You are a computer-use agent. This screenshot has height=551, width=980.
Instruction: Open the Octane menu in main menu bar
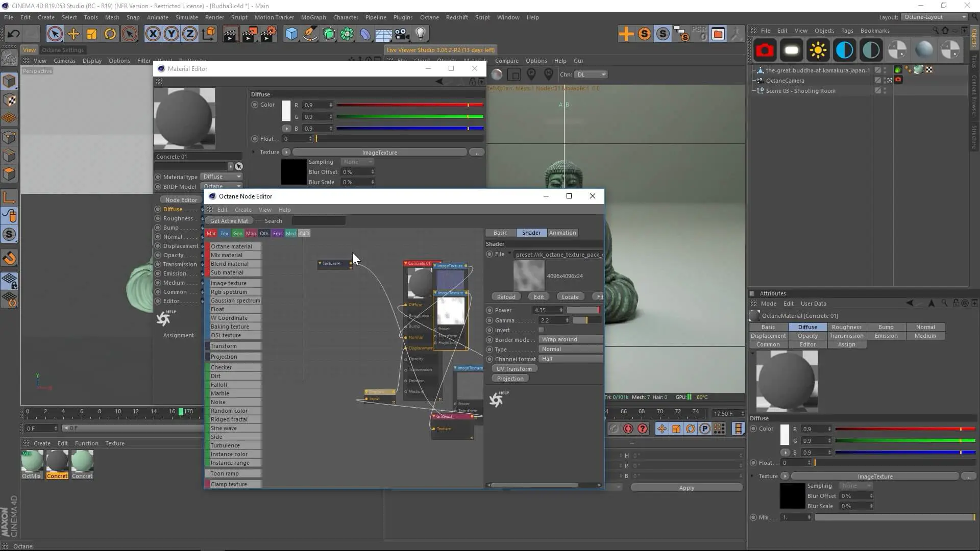pyautogui.click(x=429, y=17)
